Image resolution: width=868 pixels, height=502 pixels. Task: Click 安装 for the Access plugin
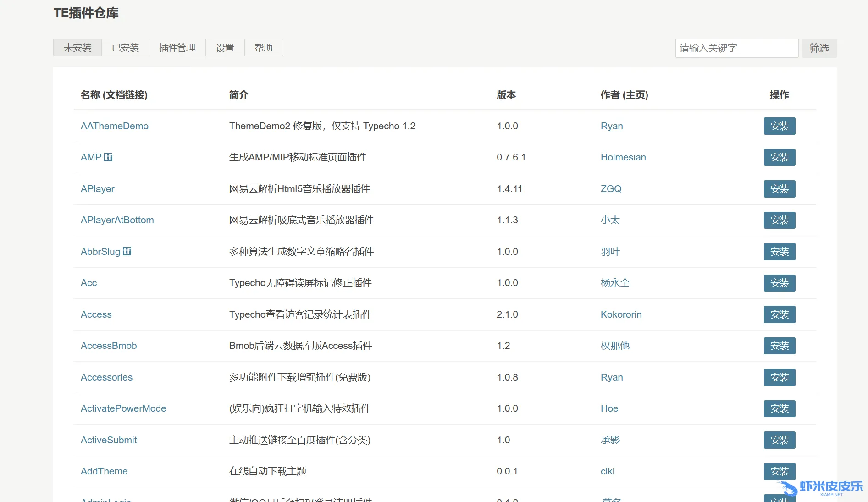coord(779,314)
